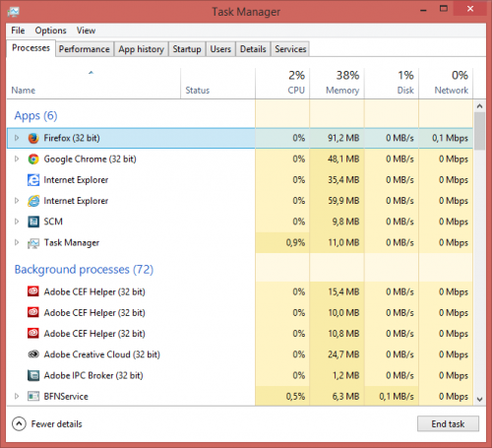492x448 pixels.
Task: Click the End task button
Action: [448, 424]
